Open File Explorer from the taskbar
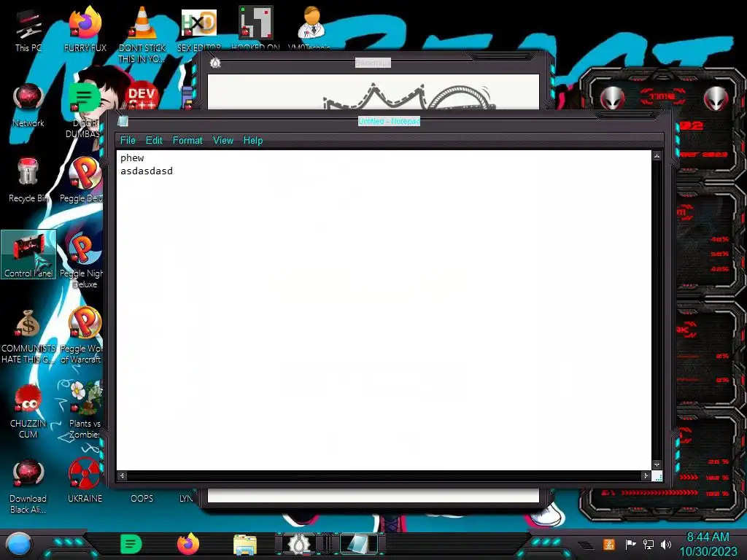This screenshot has width=747, height=560. [245, 544]
